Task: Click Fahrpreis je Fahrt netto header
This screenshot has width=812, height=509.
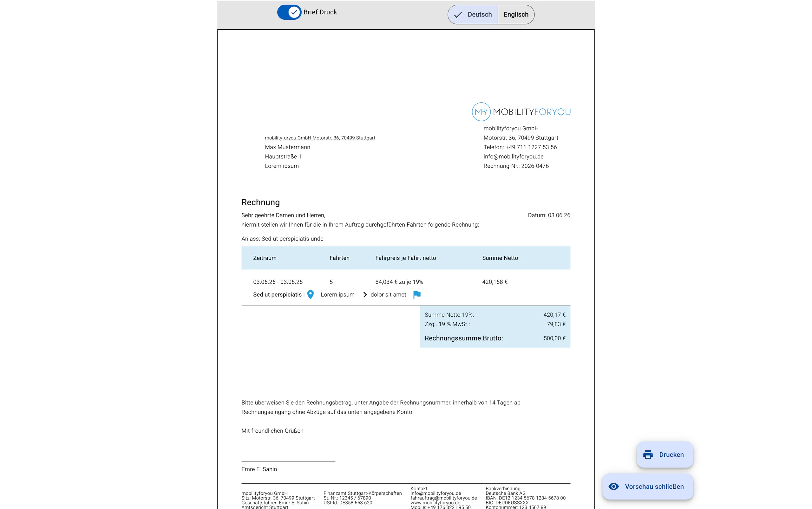Action: point(405,258)
